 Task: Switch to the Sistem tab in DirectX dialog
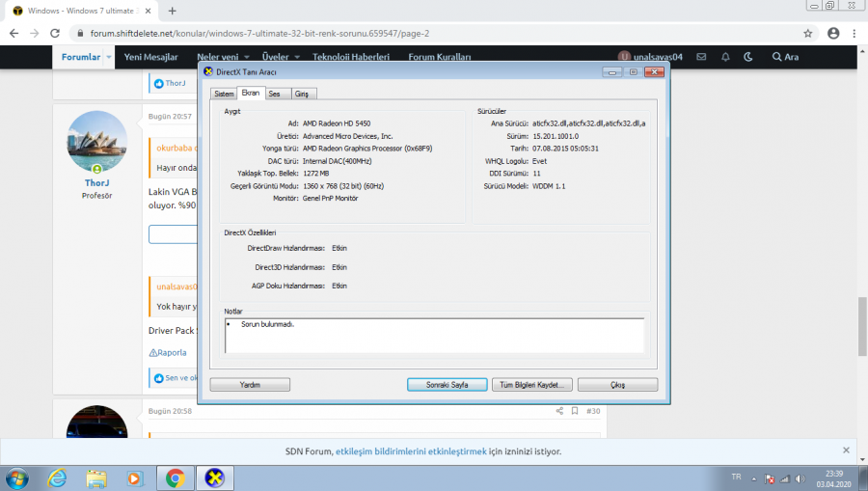point(224,94)
